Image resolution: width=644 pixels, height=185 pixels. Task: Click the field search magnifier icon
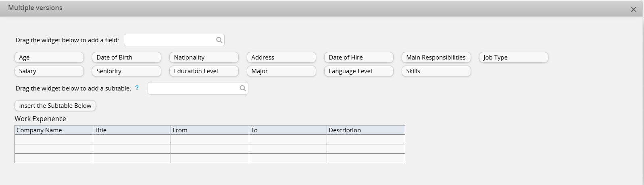coord(219,40)
